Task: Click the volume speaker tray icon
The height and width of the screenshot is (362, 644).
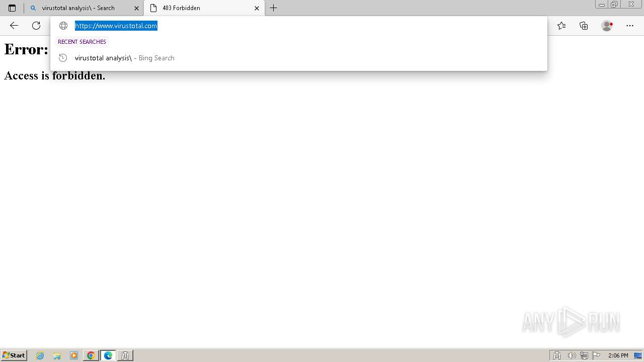Action: coord(572,355)
